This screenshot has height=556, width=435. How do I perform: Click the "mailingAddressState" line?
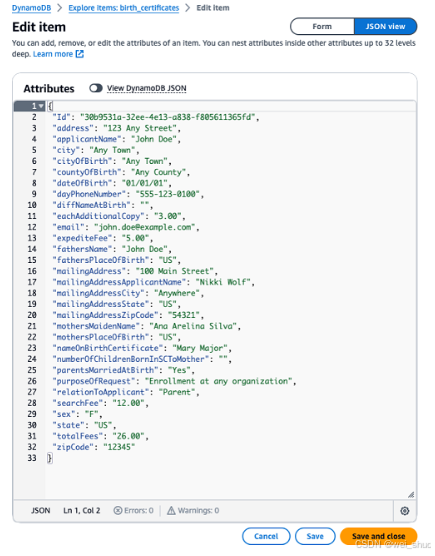point(117,304)
